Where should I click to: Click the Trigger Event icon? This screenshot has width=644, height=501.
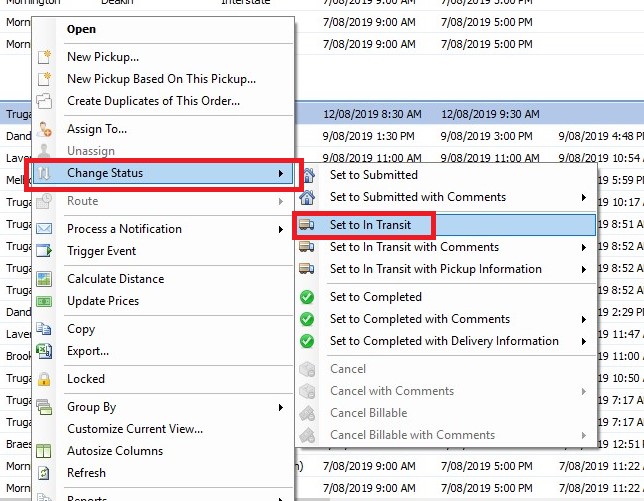pyautogui.click(x=44, y=250)
